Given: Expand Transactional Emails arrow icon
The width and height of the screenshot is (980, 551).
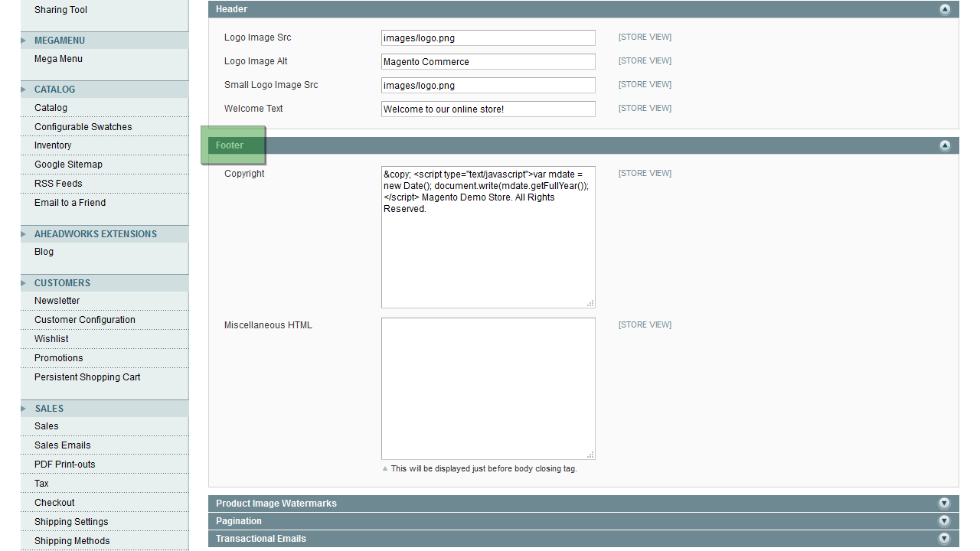Looking at the screenshot, I should pos(944,539).
